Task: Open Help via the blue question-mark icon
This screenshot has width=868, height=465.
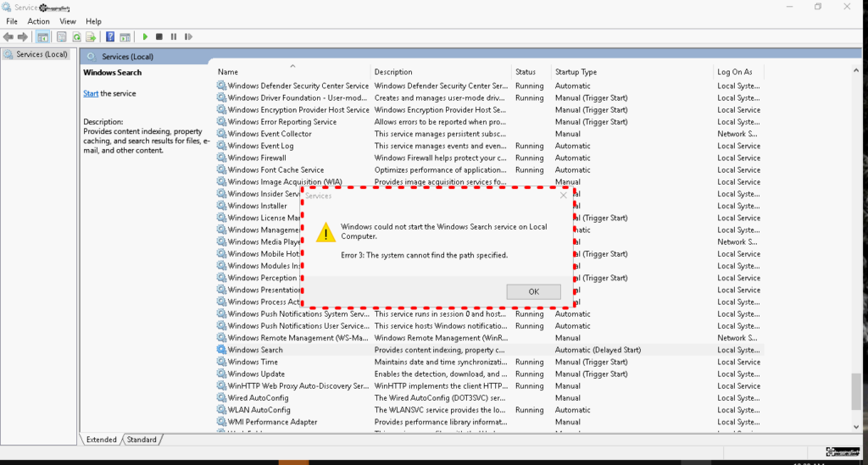Action: pyautogui.click(x=110, y=37)
